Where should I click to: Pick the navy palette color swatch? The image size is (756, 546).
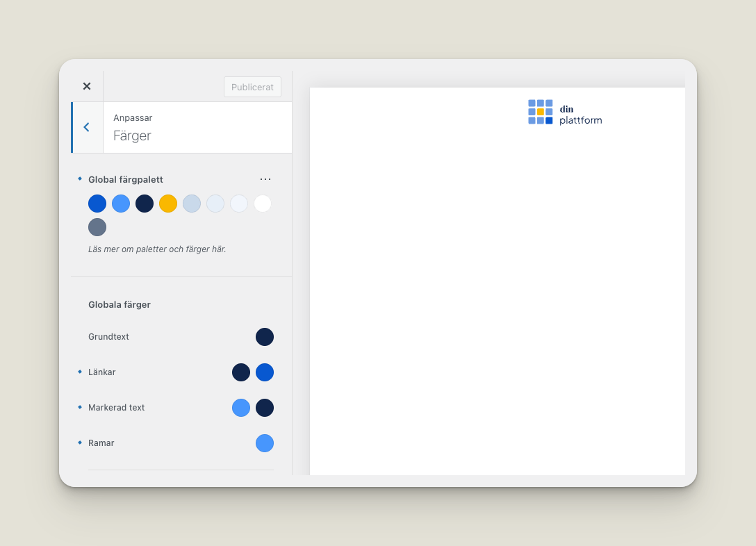(x=145, y=204)
